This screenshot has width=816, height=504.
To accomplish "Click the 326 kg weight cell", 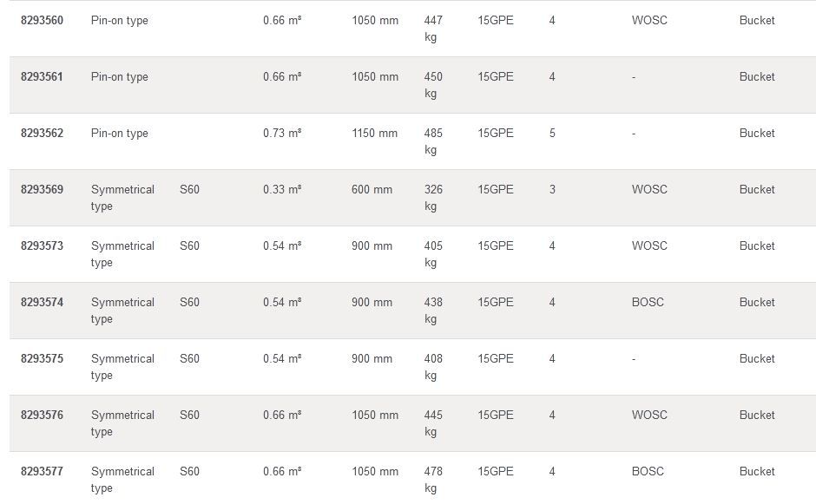I will [x=433, y=198].
